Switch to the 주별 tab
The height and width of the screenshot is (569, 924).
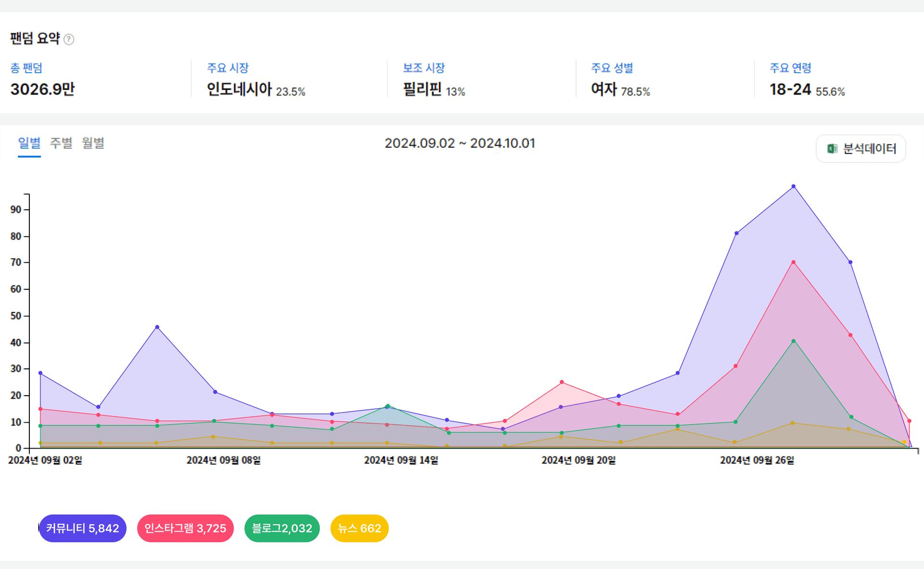61,143
